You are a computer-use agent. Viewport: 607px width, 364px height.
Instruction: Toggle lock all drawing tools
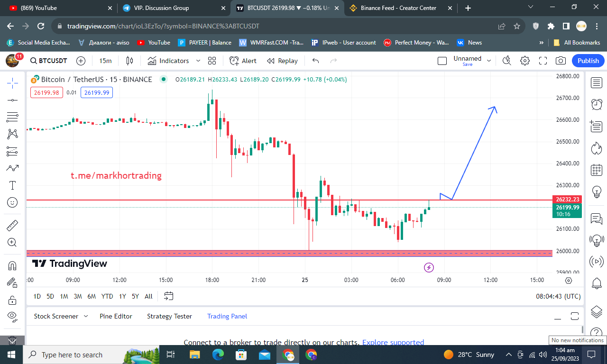click(x=12, y=300)
